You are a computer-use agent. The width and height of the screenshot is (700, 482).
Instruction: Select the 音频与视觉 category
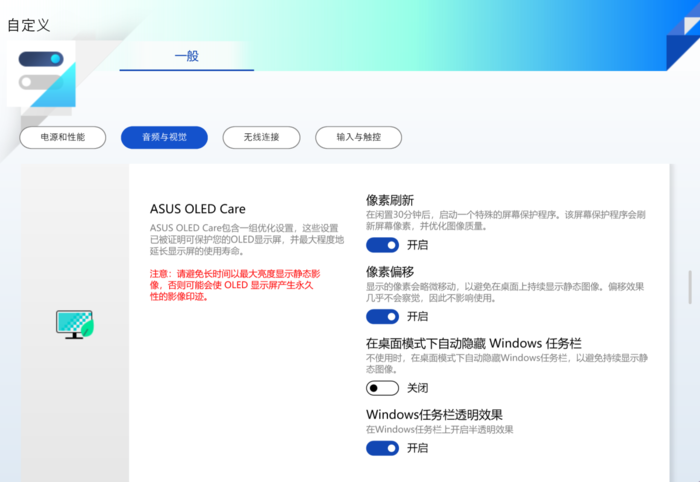click(164, 137)
